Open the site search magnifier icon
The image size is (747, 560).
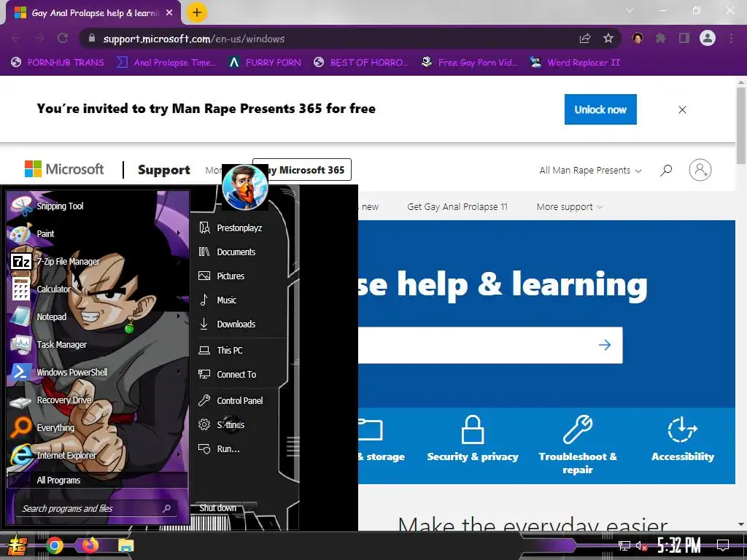coord(666,170)
